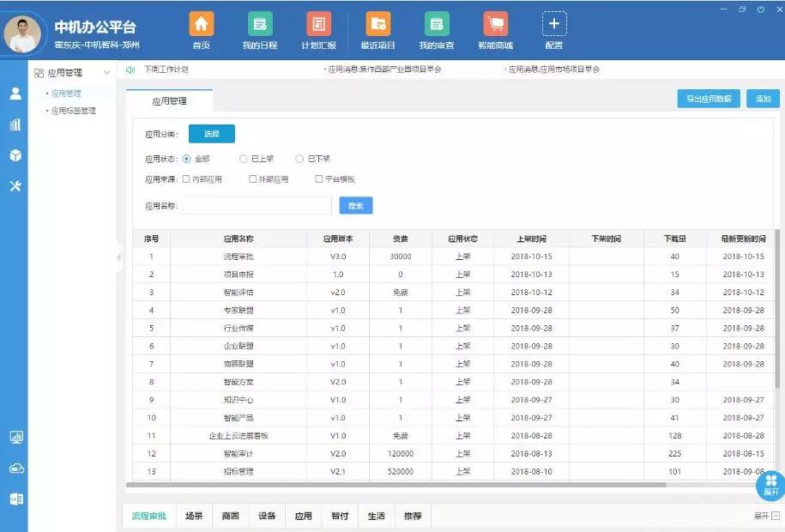Click the 配置 plus icon
Viewport: 785px width, 532px height.
tap(554, 23)
